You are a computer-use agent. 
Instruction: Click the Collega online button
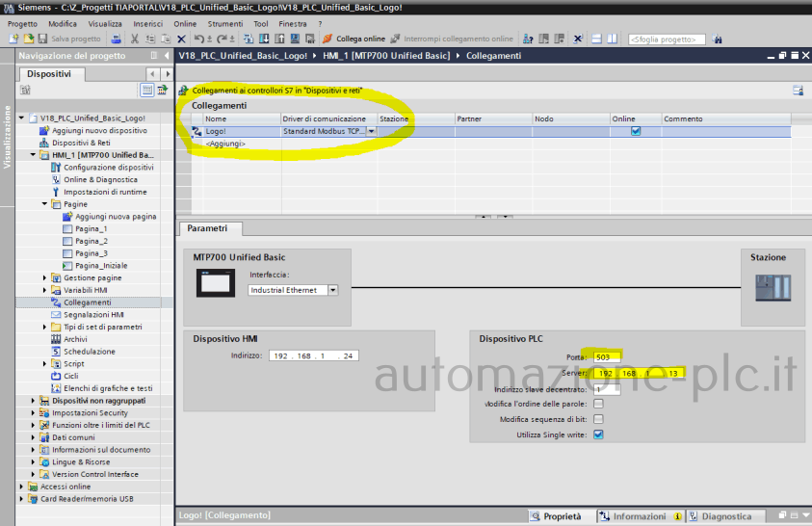[354, 39]
